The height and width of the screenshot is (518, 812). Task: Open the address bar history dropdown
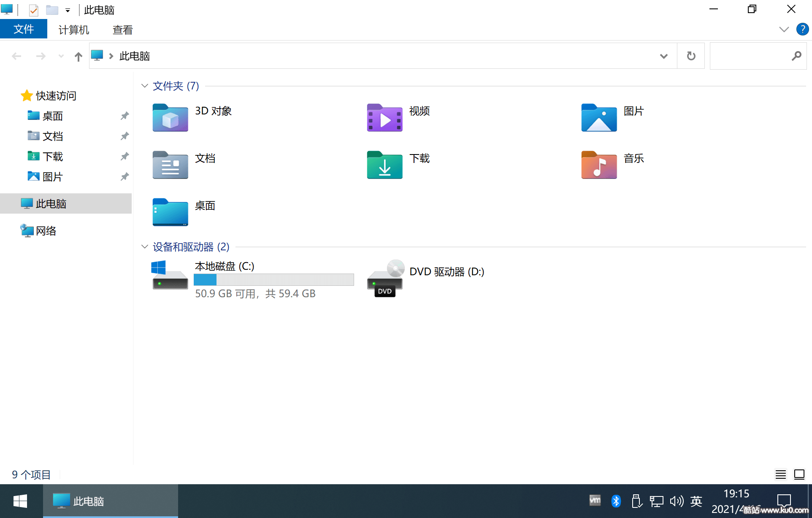pos(663,56)
